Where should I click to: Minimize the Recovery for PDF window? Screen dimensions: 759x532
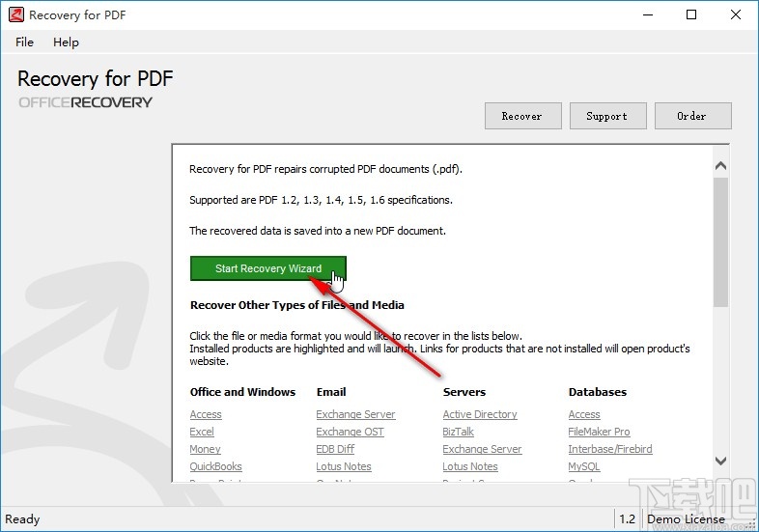pos(648,14)
